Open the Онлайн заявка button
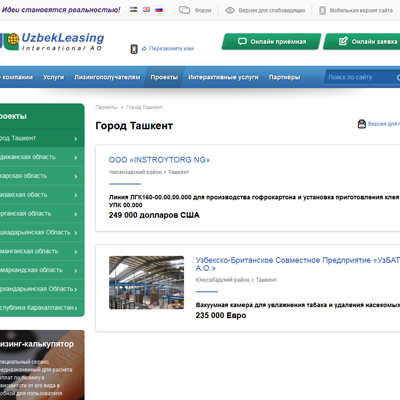The height and width of the screenshot is (400, 400). click(x=362, y=42)
